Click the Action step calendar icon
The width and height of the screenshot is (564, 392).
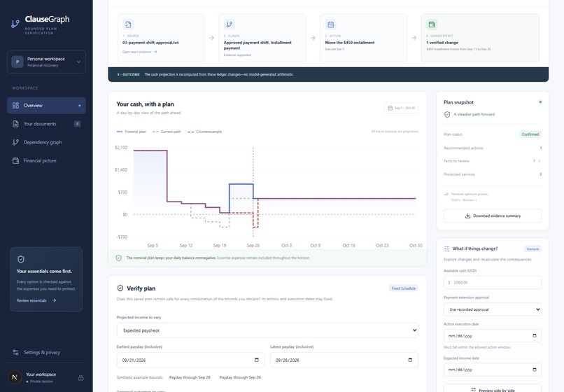pyautogui.click(x=330, y=24)
